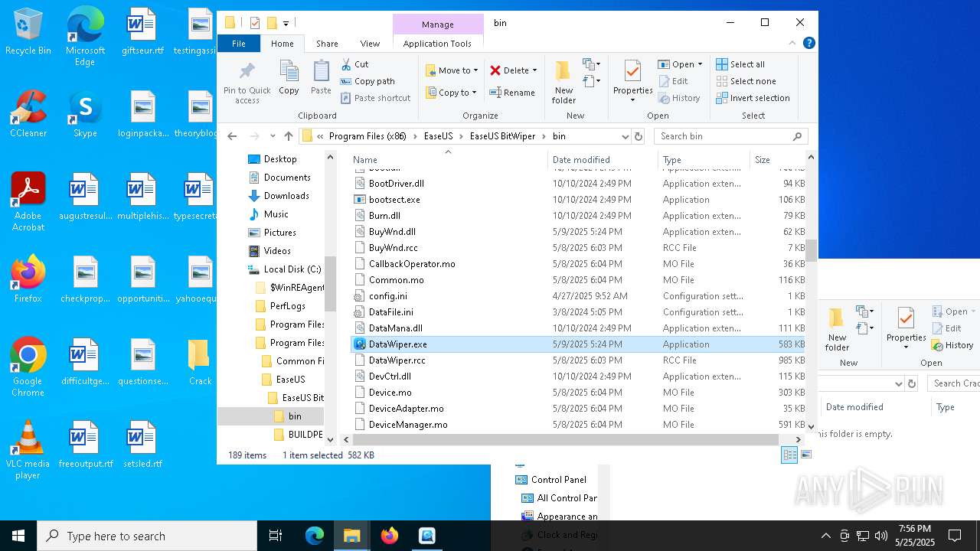Open the Windows Start menu
Viewport: 980px width, 551px height.
pyautogui.click(x=18, y=536)
